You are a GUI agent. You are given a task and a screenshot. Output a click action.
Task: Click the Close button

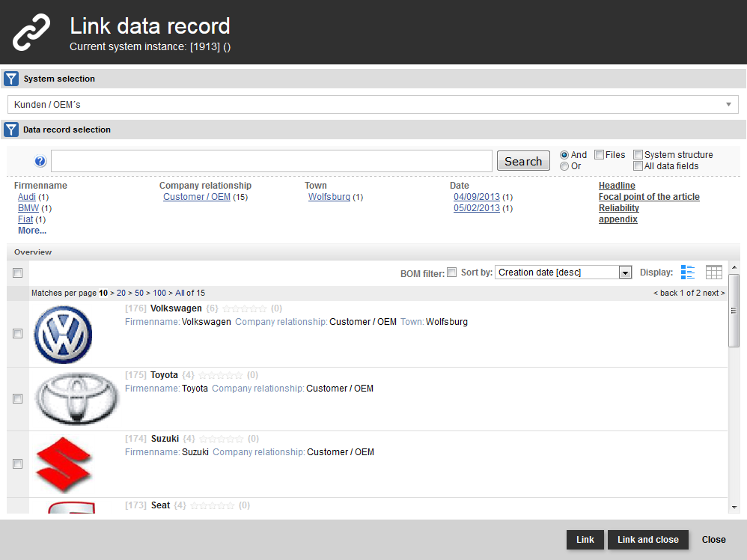click(x=713, y=540)
